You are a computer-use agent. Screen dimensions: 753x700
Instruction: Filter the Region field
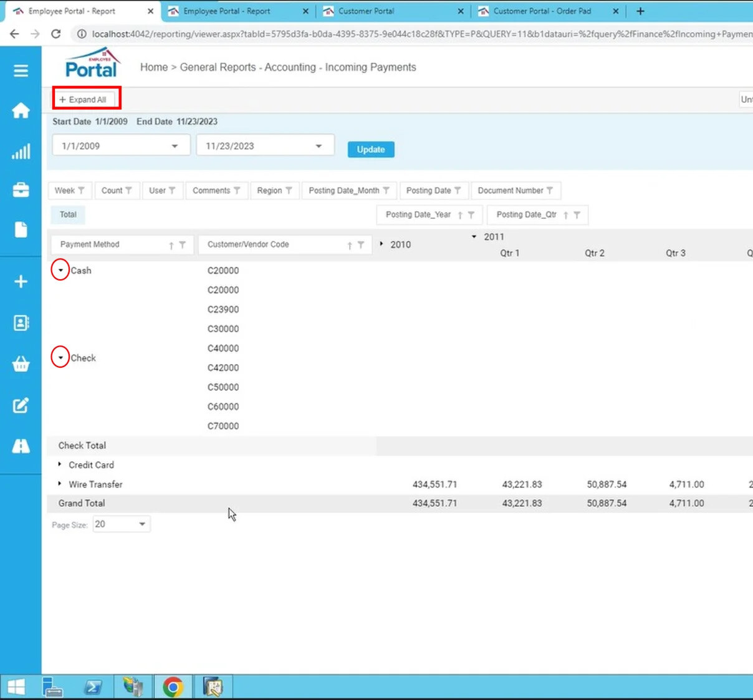[289, 191]
